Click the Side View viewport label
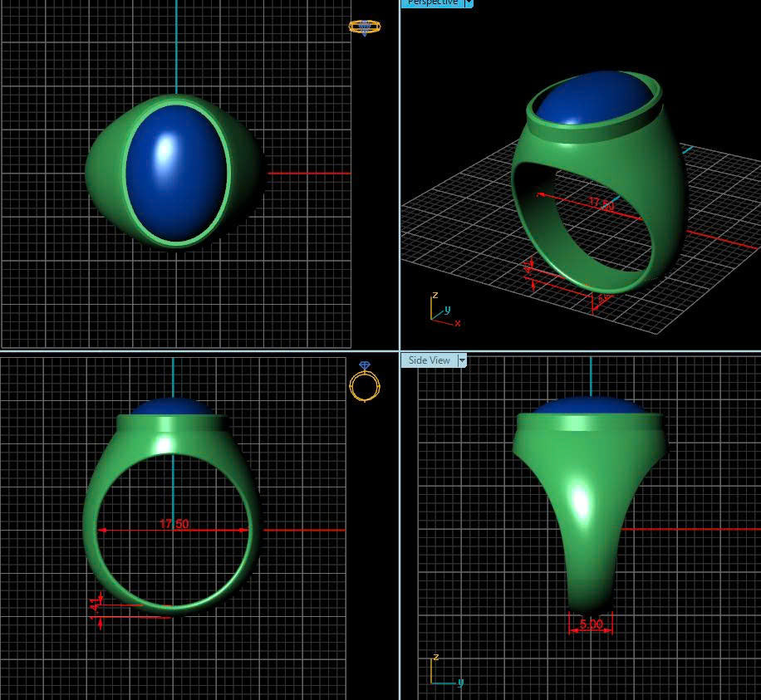The width and height of the screenshot is (761, 700). (x=429, y=360)
